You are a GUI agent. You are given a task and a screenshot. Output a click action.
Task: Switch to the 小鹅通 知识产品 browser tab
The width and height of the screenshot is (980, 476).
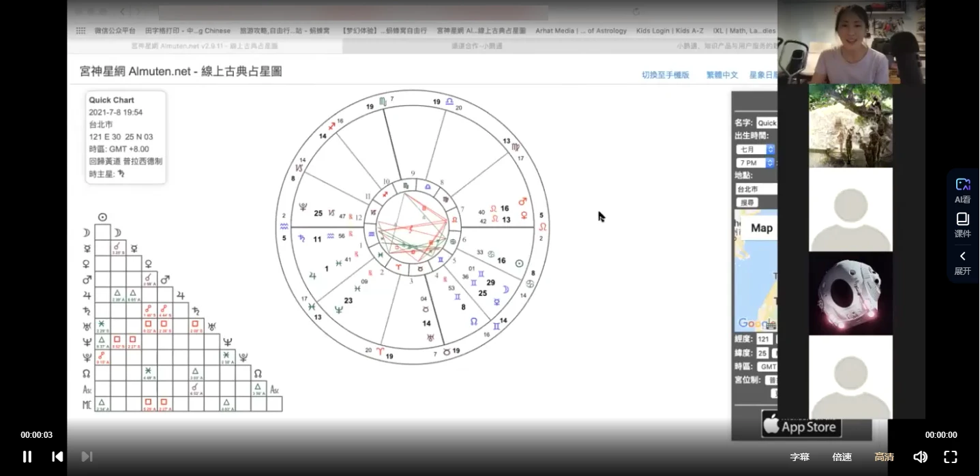click(x=726, y=46)
